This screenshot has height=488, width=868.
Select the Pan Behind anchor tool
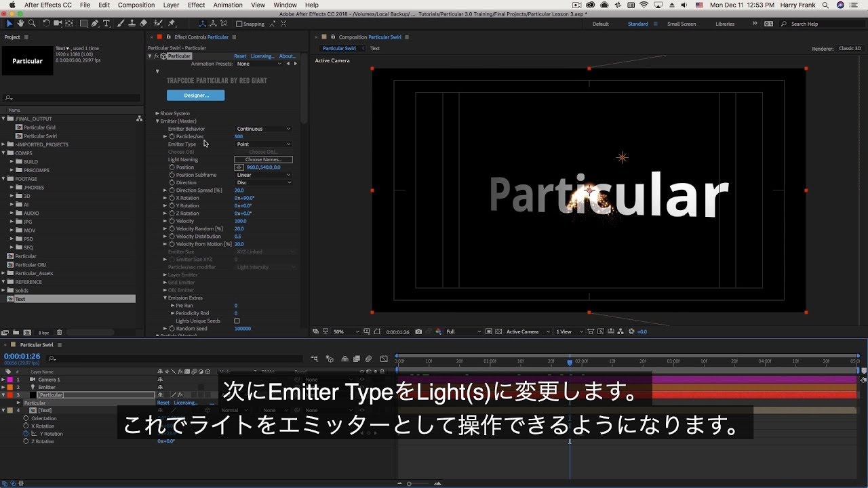coord(69,24)
